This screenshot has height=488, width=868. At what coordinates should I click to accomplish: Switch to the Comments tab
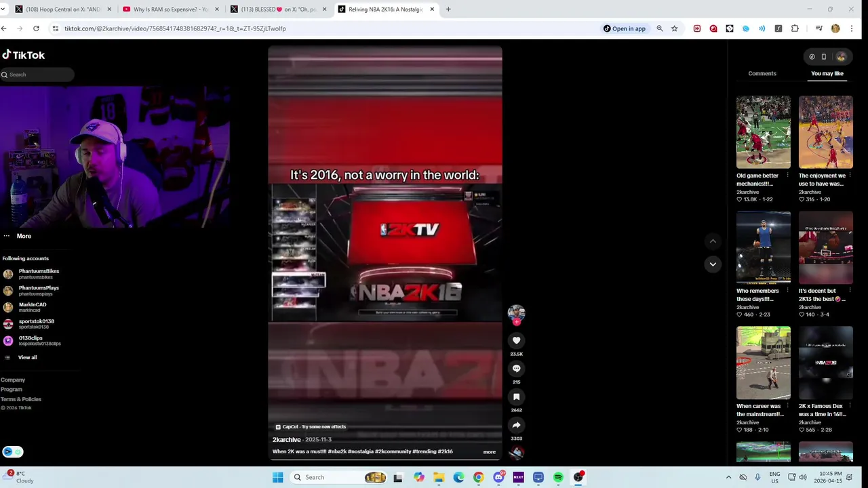(762, 73)
